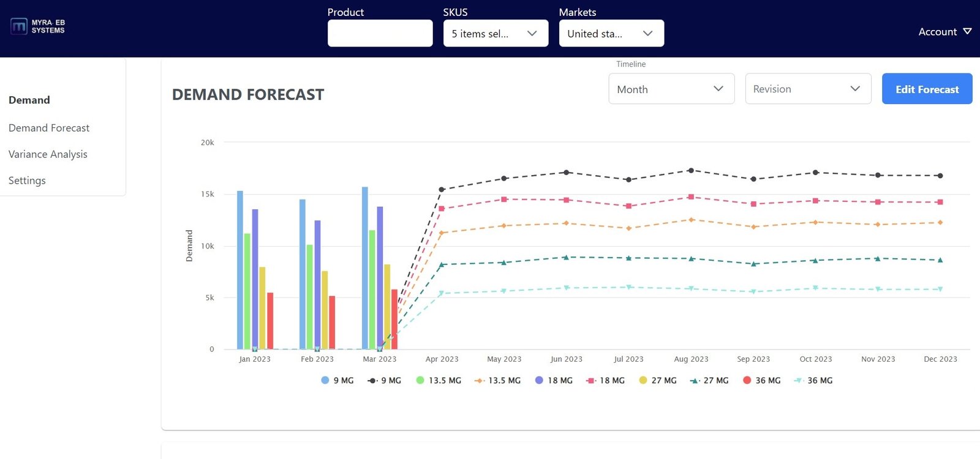The image size is (980, 459).
Task: Select the Demand sidebar heading
Action: point(29,100)
